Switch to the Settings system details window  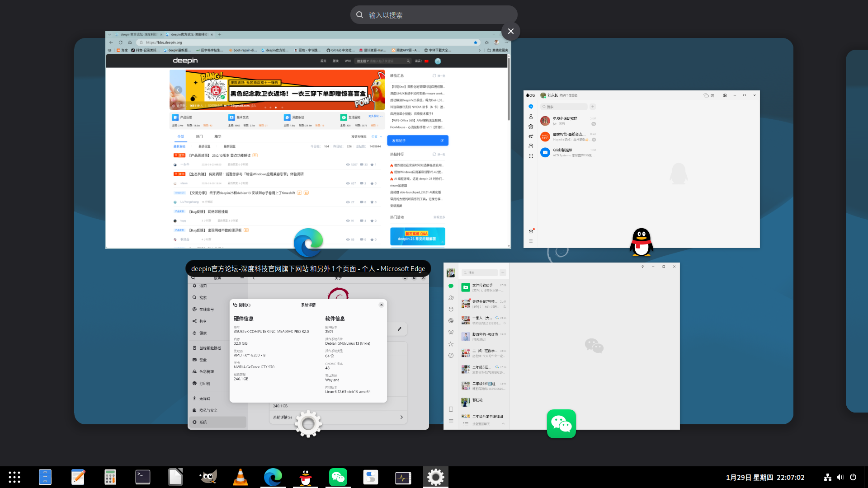pyautogui.click(x=308, y=350)
